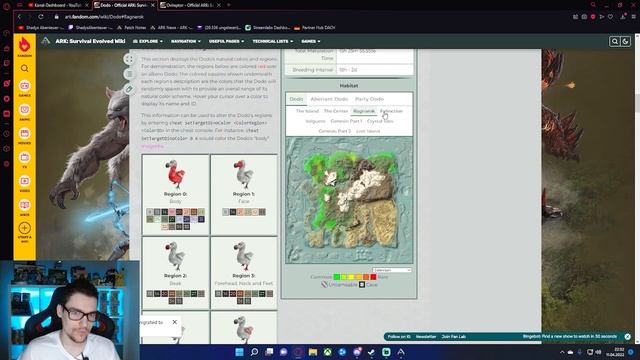Open Windows taskbar search
Screen dimensions: 640x360
coord(254,352)
